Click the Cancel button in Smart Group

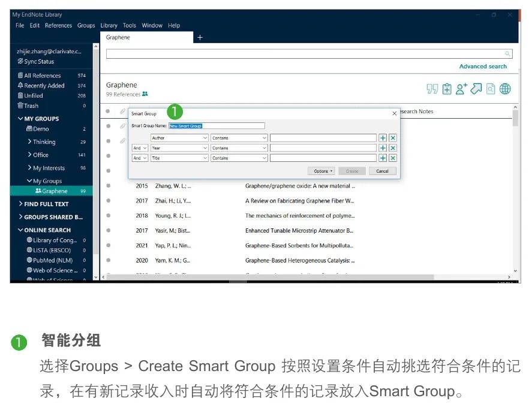(x=383, y=171)
